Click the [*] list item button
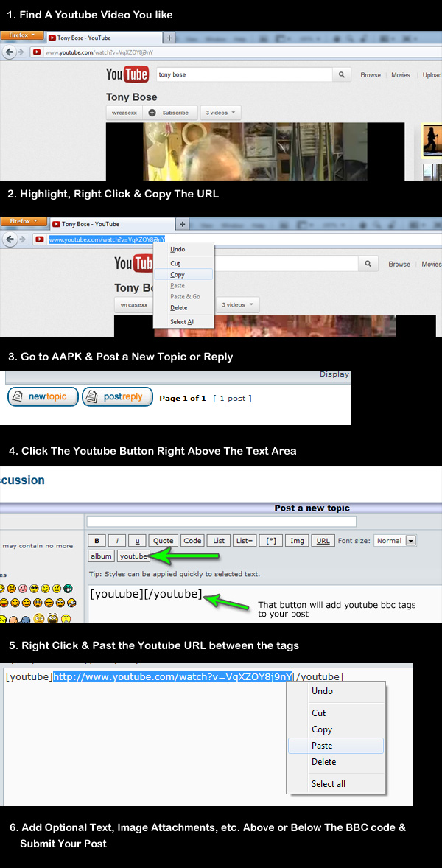442x868 pixels. [x=271, y=541]
